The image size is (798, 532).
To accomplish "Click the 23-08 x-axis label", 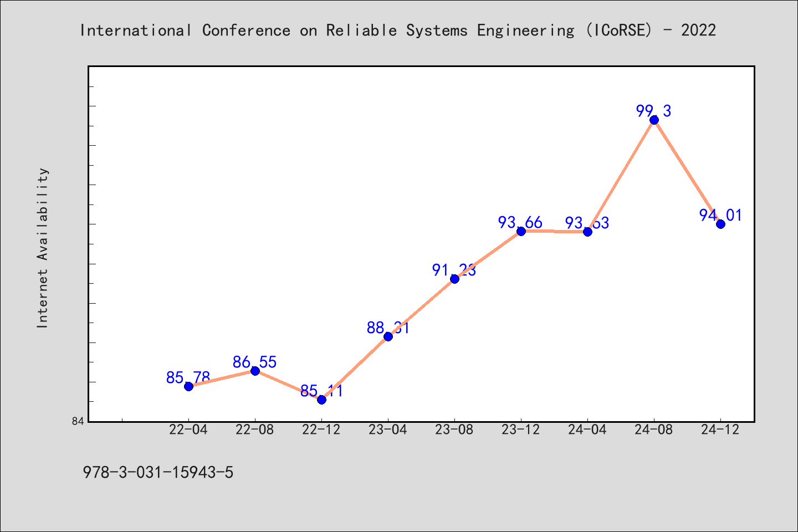I will [x=454, y=429].
